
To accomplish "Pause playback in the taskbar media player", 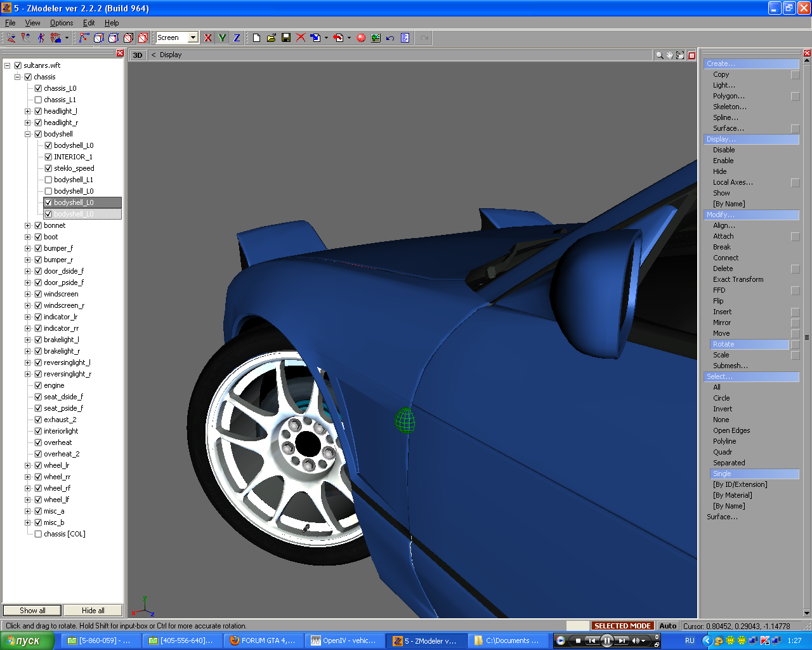I will [x=606, y=640].
